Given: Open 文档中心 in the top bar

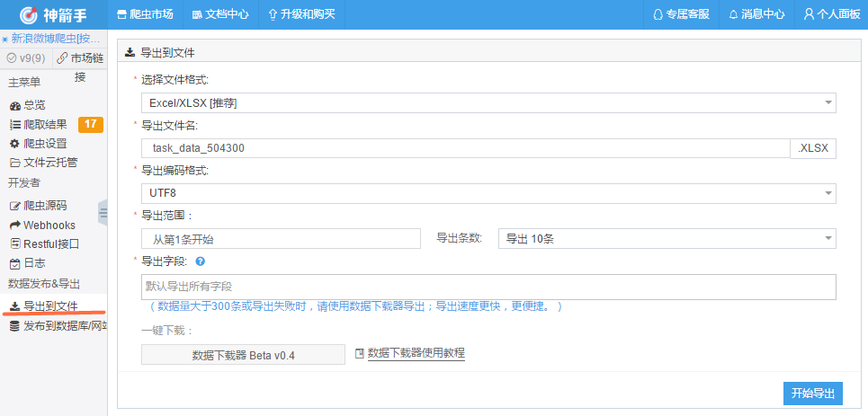Looking at the screenshot, I should click(x=220, y=14).
